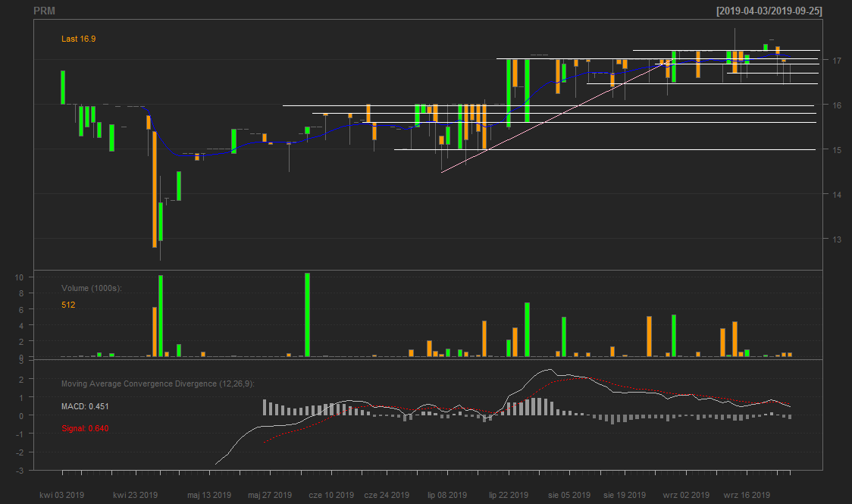Click the date label 'lip 22 2019'

click(509, 496)
